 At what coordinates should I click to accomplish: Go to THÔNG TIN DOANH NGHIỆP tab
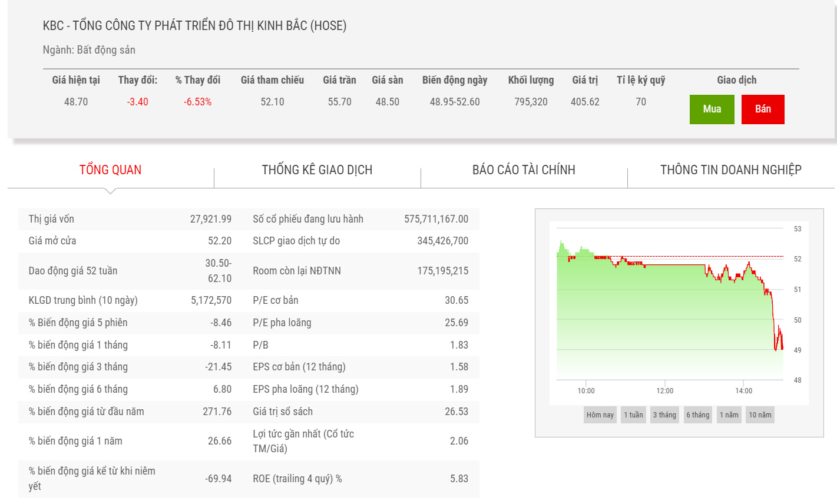click(730, 170)
